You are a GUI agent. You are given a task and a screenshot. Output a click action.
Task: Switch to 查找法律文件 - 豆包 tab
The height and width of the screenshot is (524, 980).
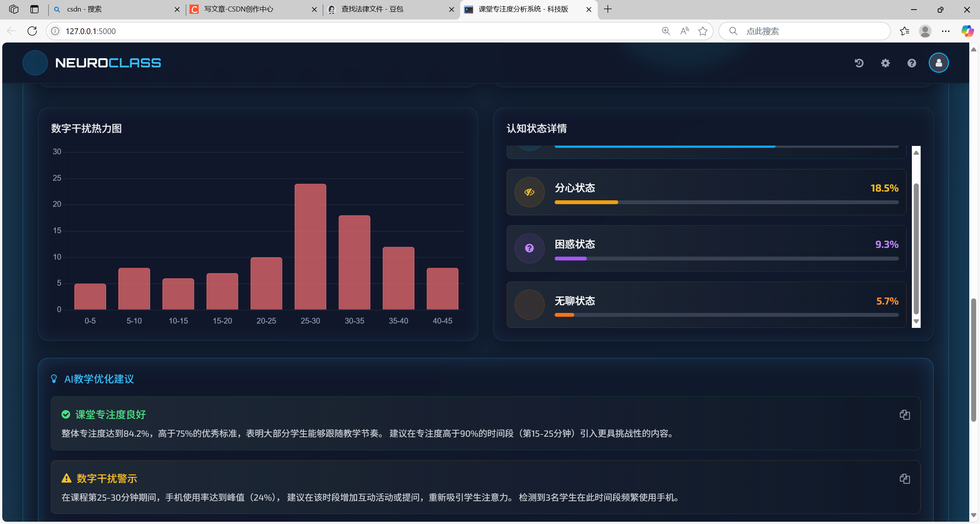(372, 9)
